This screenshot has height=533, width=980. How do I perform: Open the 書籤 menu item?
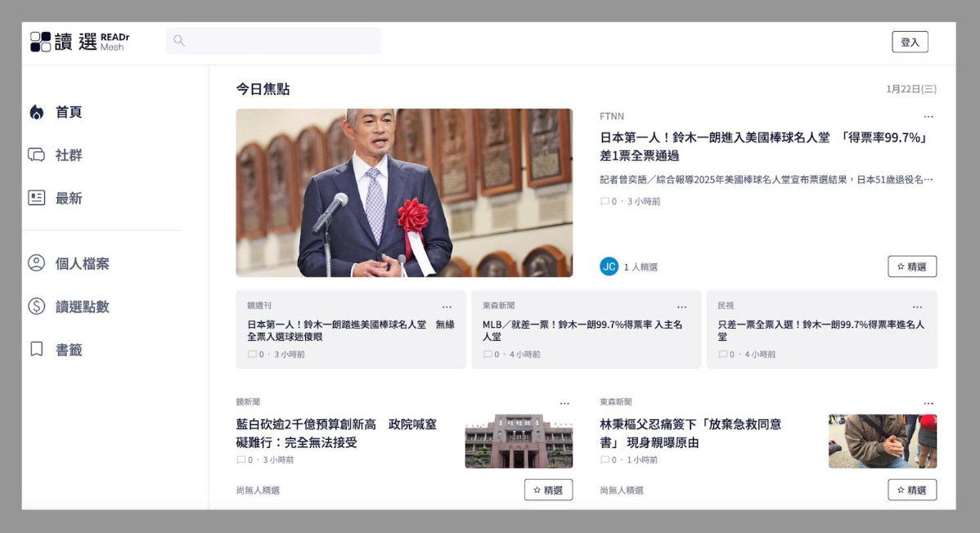tap(69, 349)
